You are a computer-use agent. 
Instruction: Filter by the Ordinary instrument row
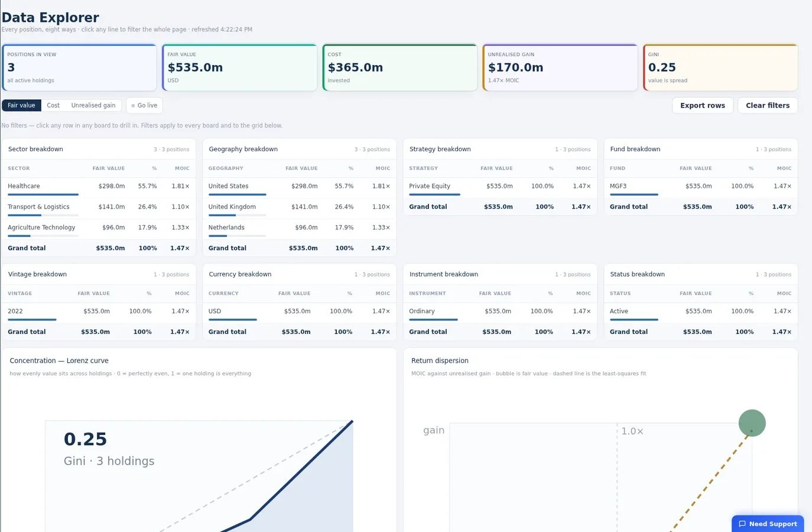(x=500, y=312)
